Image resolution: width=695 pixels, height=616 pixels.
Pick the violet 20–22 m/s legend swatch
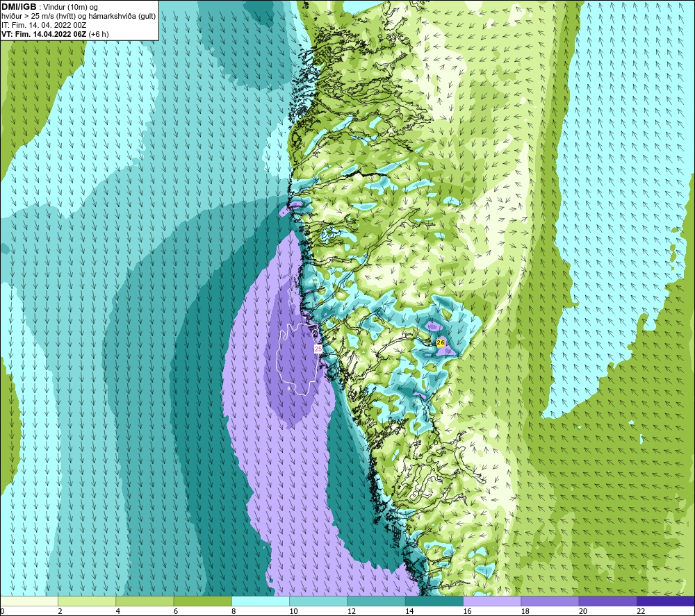[607, 601]
